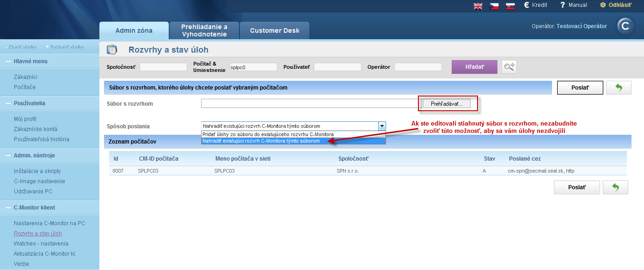
Task: Open advanced search magnifier plus icon
Action: coord(509,67)
